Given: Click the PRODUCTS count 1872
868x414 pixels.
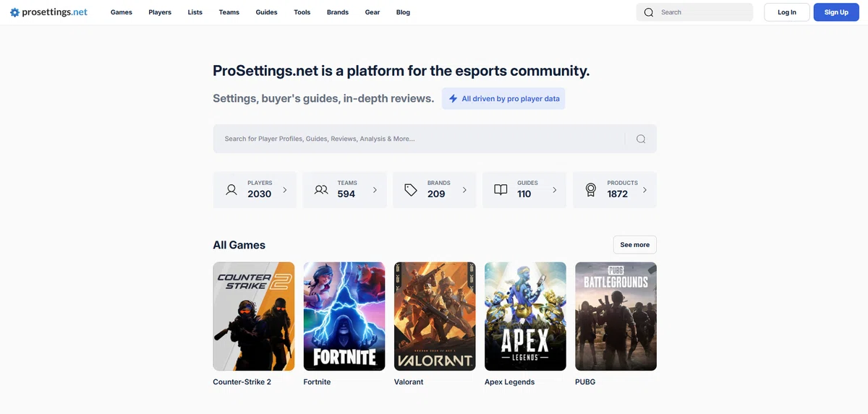Looking at the screenshot, I should tap(617, 194).
